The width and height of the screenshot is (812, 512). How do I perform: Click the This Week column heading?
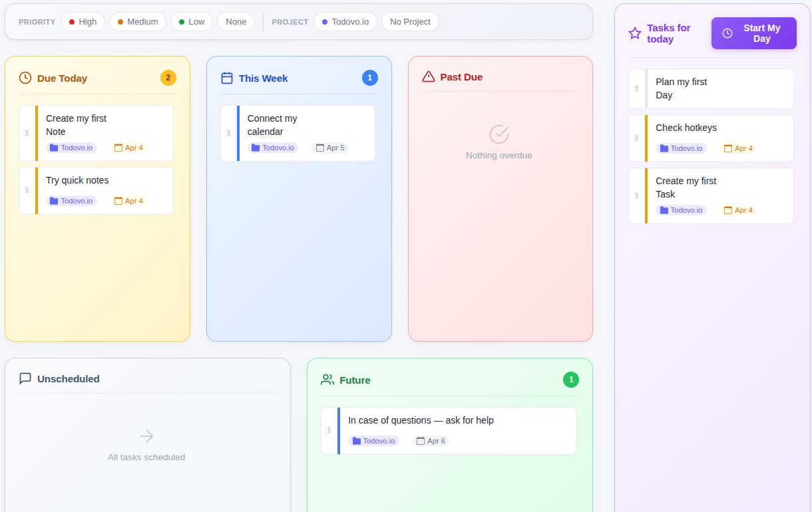[264, 78]
